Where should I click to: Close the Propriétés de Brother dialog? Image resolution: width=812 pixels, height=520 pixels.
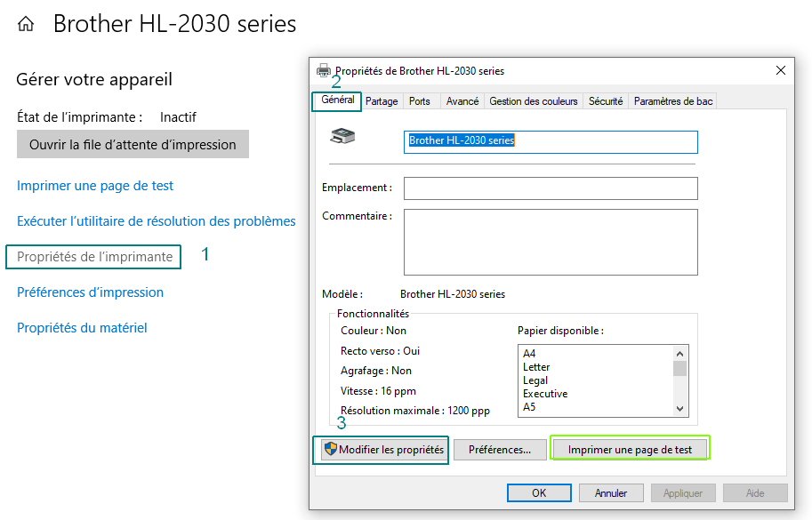780,70
